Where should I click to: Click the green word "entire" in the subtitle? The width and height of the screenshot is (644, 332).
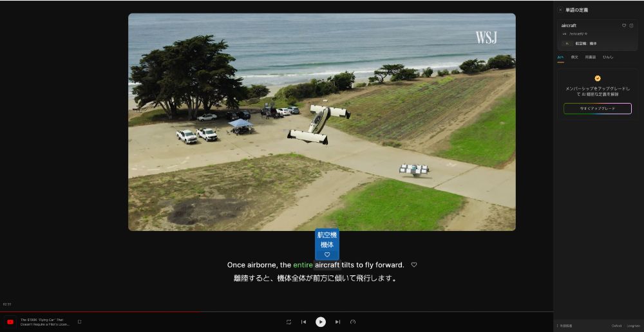tap(303, 265)
